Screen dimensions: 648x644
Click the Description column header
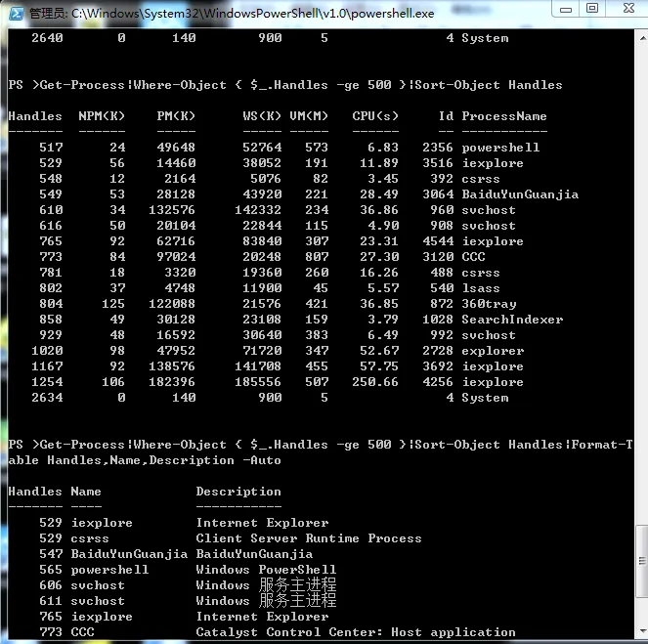point(238,492)
